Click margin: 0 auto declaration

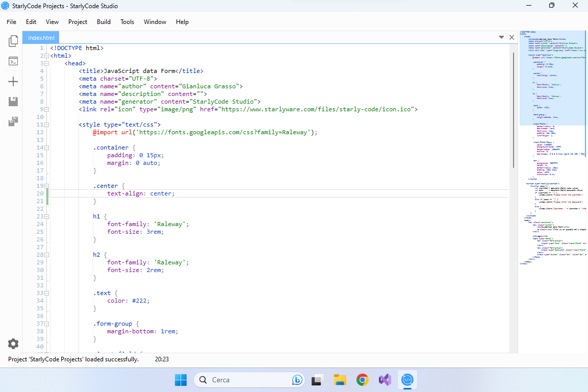pos(134,163)
